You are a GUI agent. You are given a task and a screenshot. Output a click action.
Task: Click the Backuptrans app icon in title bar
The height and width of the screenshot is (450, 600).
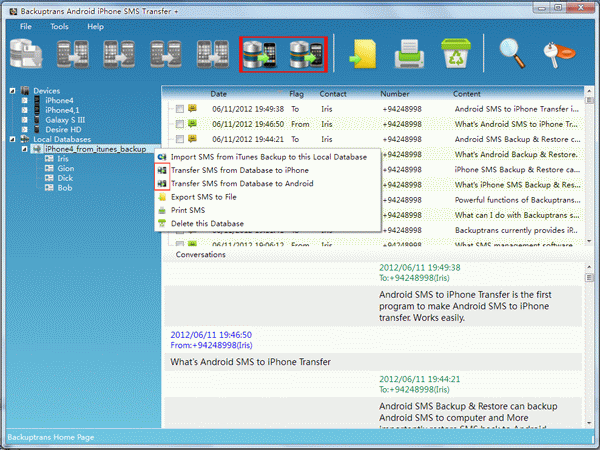point(13,11)
